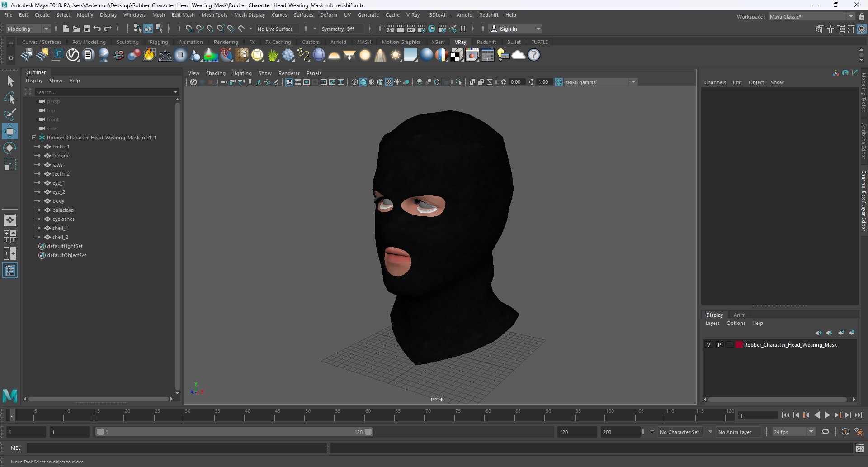Viewport: 868px width, 467px height.
Task: Click the Anim tab in layer editor
Action: point(740,315)
